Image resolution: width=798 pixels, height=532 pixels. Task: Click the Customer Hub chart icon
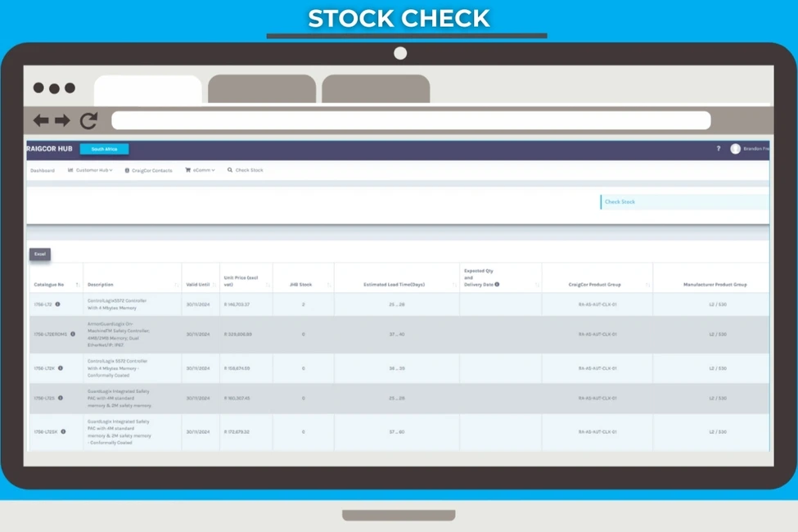[x=70, y=170]
